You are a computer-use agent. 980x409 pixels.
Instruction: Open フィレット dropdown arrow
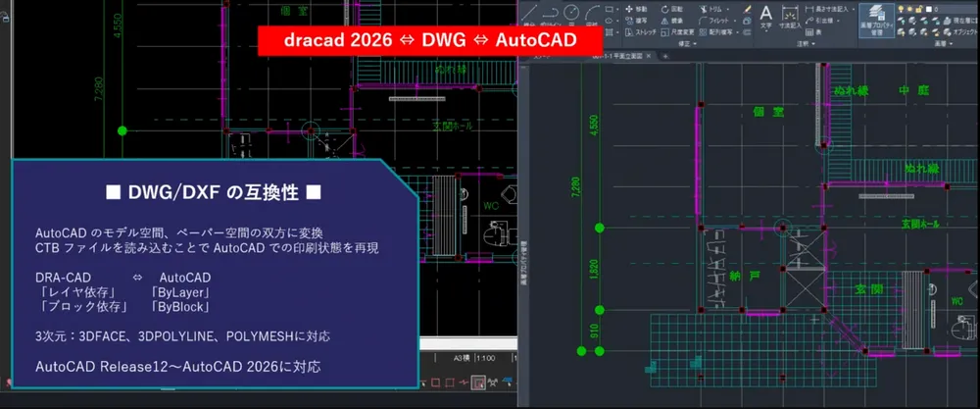tap(735, 21)
